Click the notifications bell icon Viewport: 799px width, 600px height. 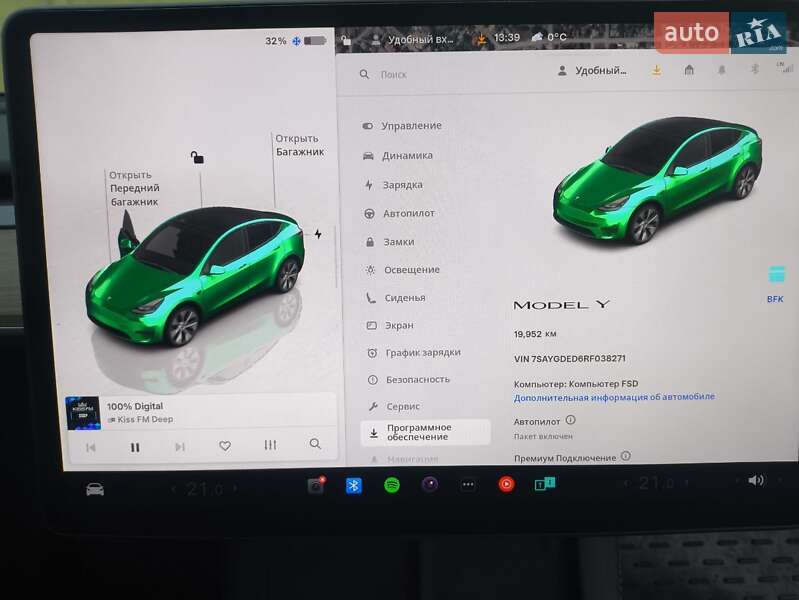(722, 70)
